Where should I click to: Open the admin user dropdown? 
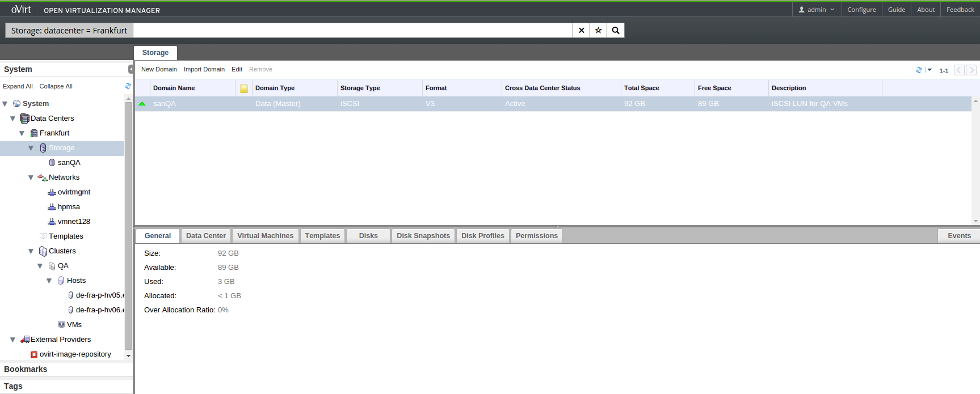pyautogui.click(x=817, y=10)
